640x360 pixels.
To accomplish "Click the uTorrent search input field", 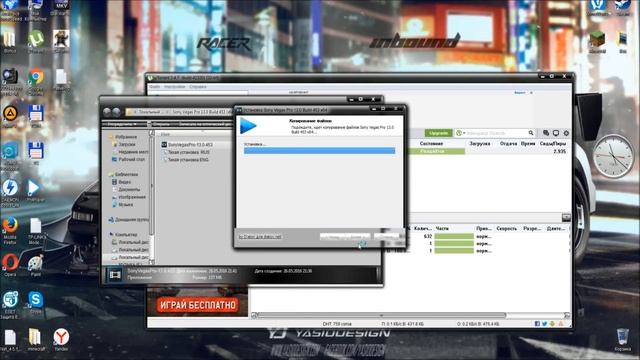I will pos(496,133).
